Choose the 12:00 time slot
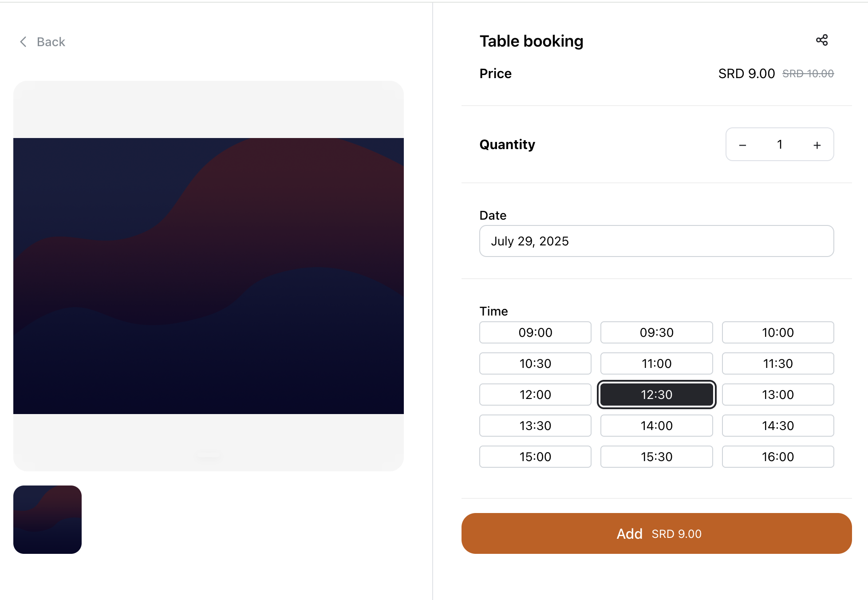This screenshot has height=600, width=868. [535, 395]
